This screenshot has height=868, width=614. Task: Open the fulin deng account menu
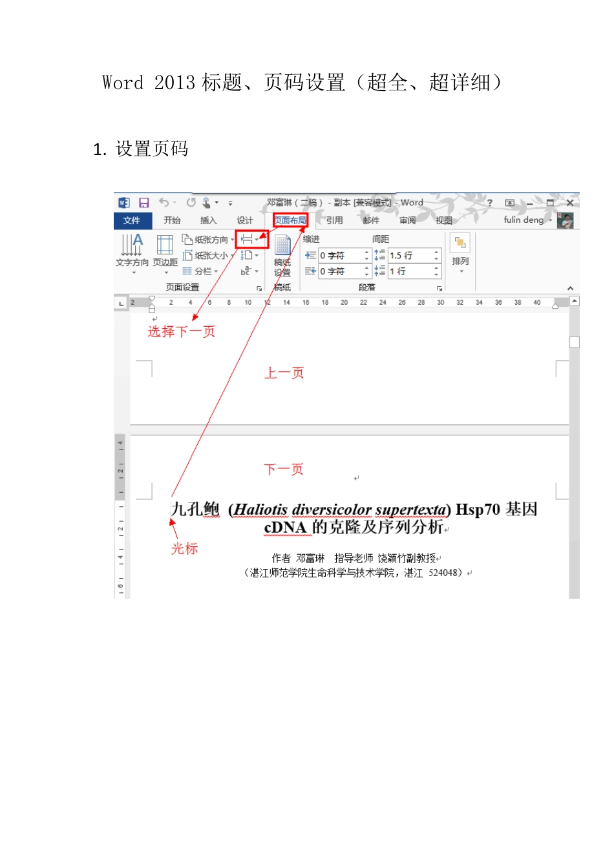pyautogui.click(x=527, y=220)
